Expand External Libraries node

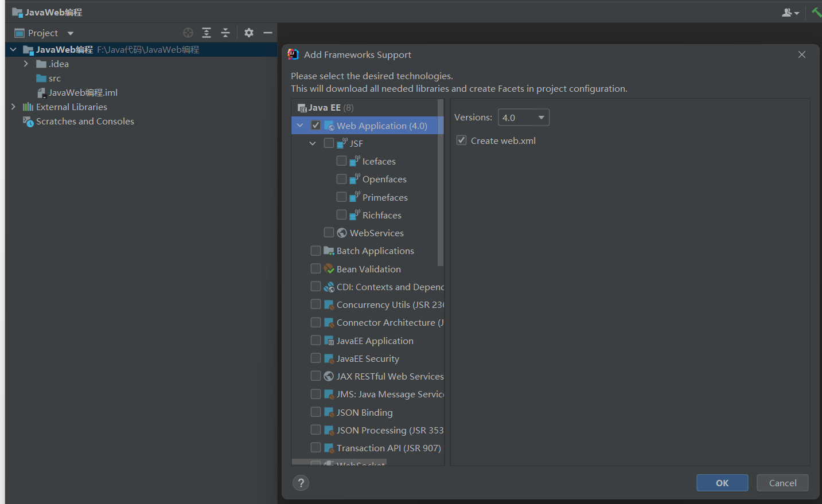[13, 107]
